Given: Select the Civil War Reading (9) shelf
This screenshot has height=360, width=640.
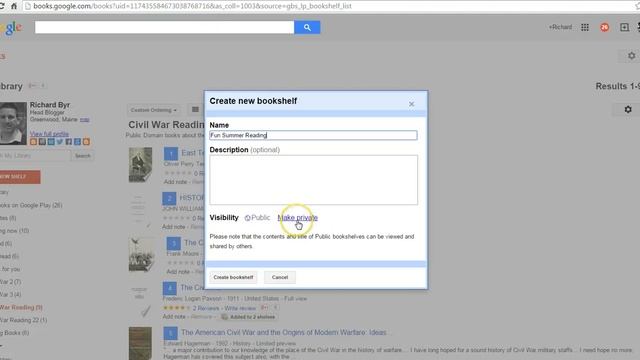Looking at the screenshot, I should click(x=21, y=307).
